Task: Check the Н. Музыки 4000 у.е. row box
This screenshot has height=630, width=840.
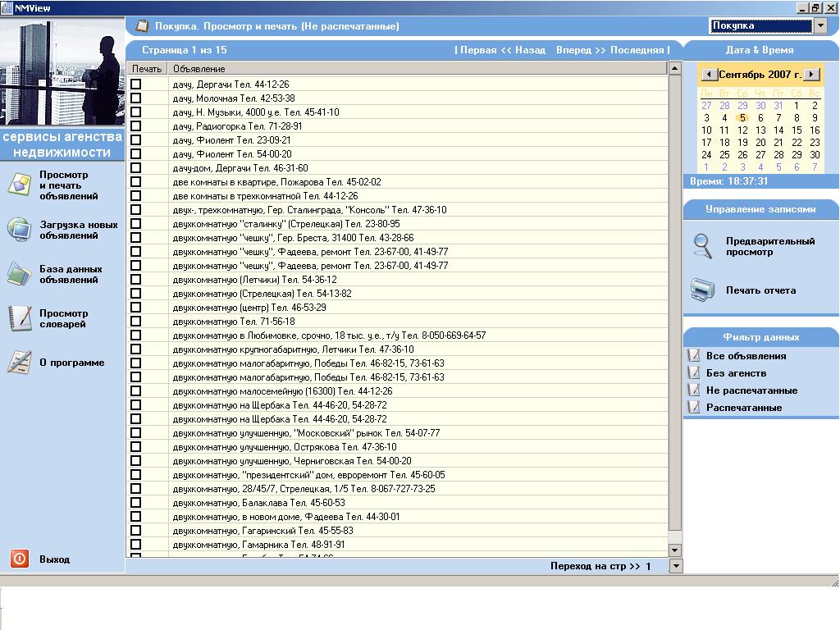Action: point(136,112)
